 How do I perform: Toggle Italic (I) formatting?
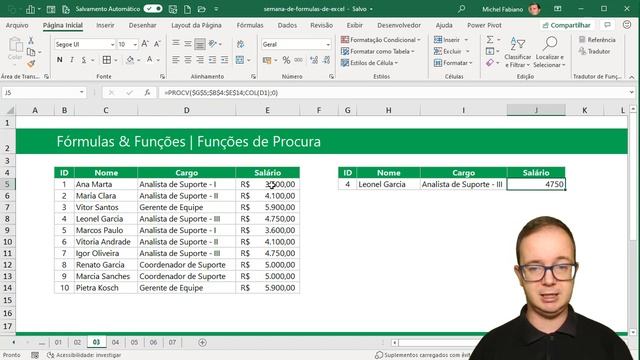72,60
